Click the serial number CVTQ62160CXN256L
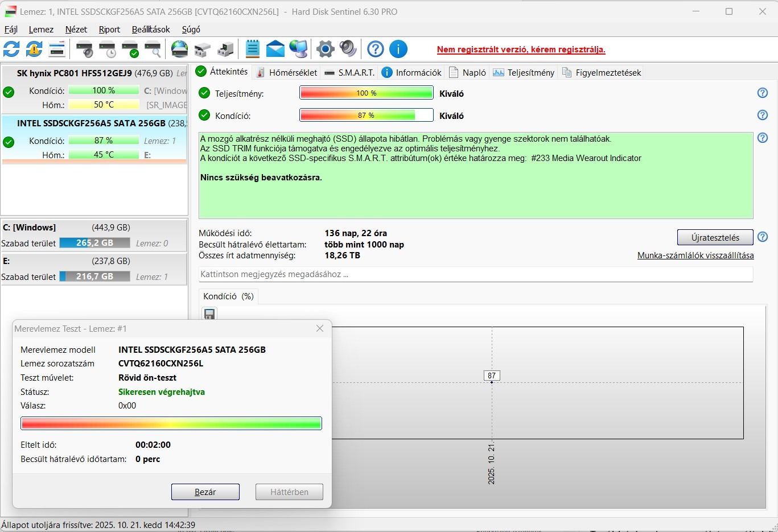Screen dimensions: 778x532 tap(160, 364)
